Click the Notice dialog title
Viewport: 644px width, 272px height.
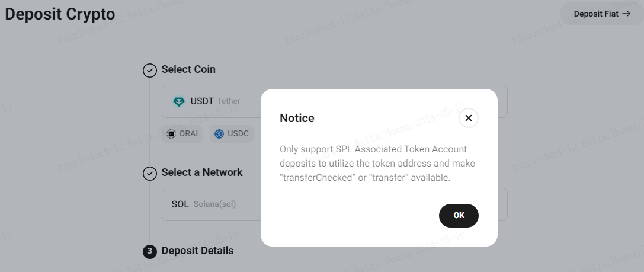(297, 119)
